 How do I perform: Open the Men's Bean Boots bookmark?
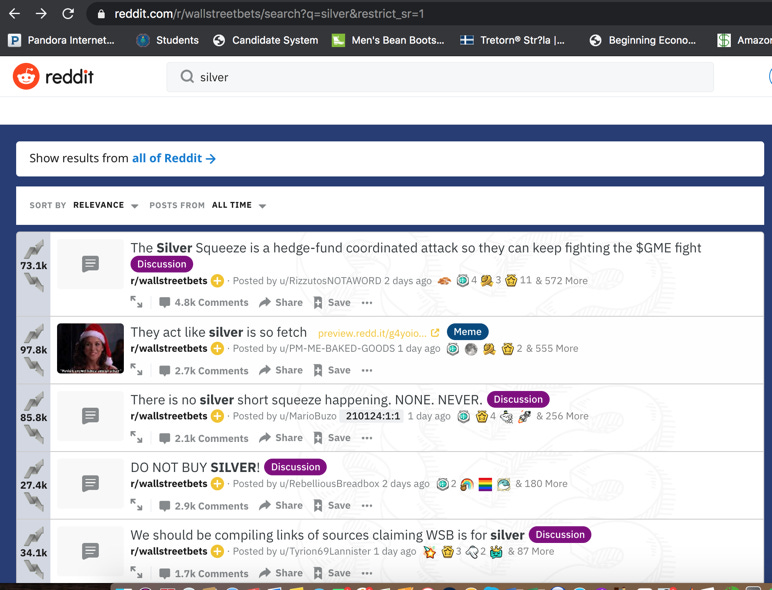[x=388, y=40]
